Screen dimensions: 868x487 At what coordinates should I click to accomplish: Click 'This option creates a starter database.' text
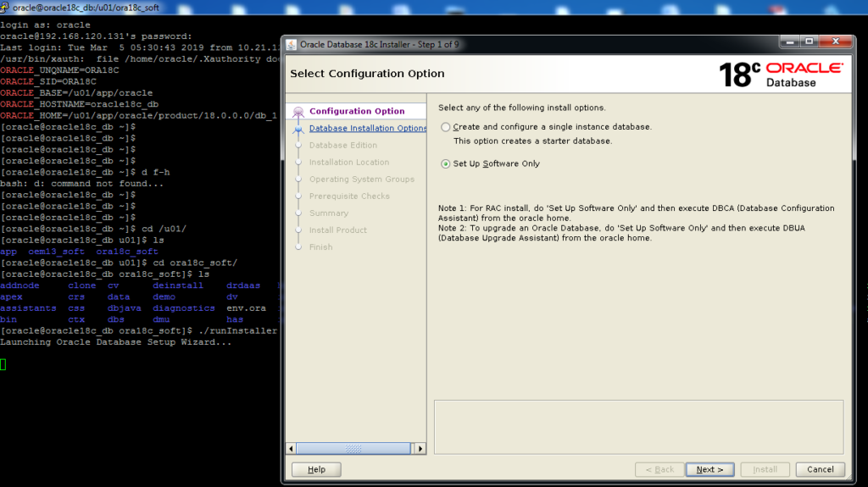click(533, 141)
